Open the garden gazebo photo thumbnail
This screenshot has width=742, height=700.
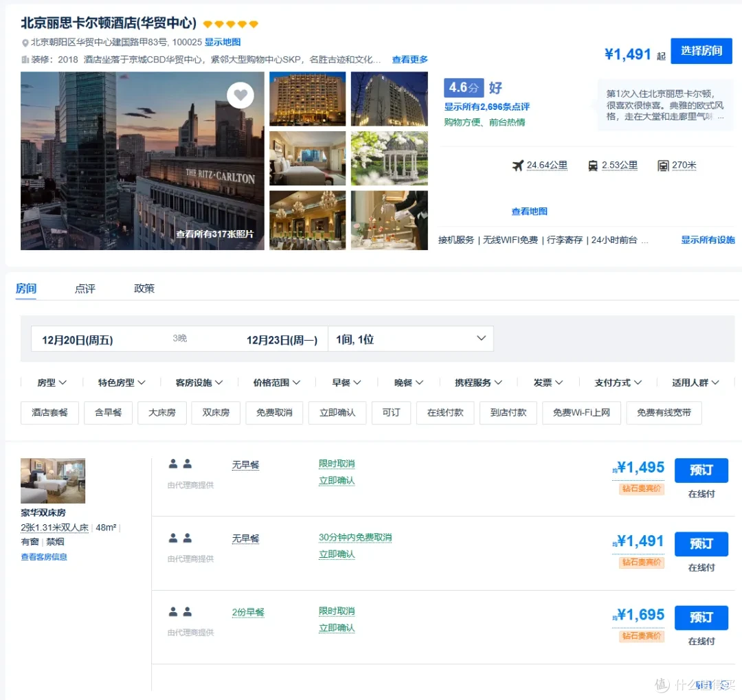click(x=390, y=158)
